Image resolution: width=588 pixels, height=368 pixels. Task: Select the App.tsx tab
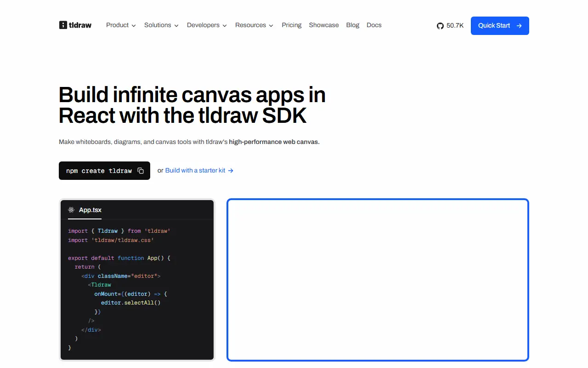point(85,210)
